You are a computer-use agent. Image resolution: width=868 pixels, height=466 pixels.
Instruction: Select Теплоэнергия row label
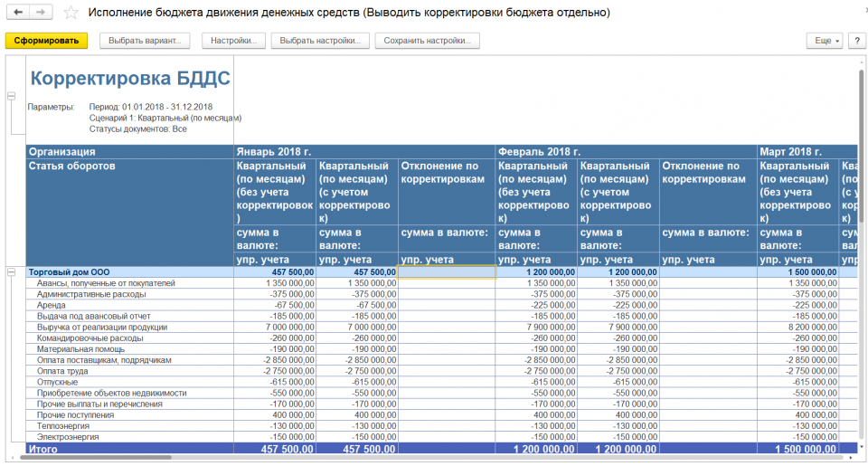coord(63,426)
